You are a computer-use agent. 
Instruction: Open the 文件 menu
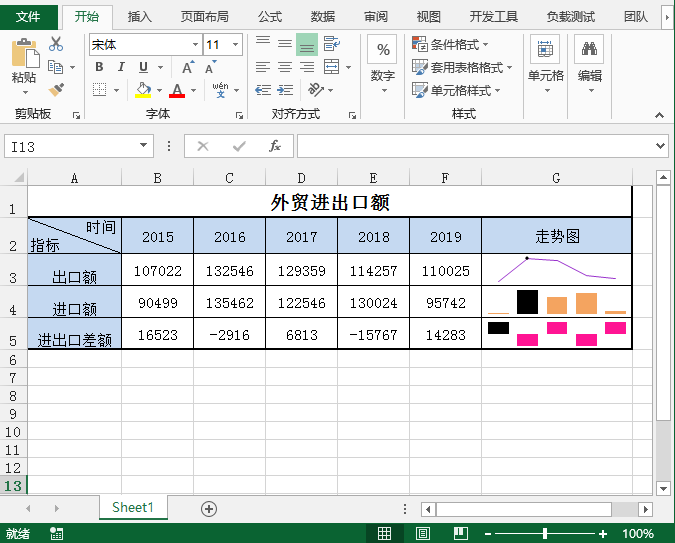[28, 16]
